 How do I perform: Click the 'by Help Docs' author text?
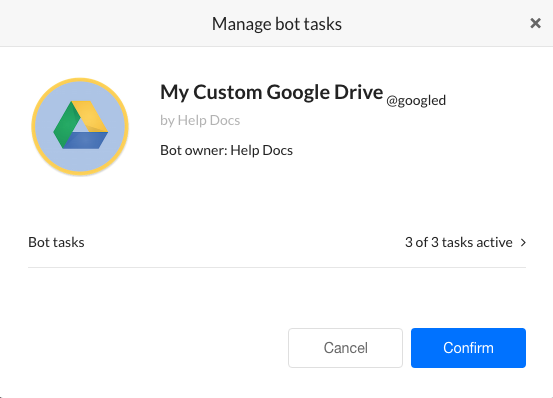point(200,121)
